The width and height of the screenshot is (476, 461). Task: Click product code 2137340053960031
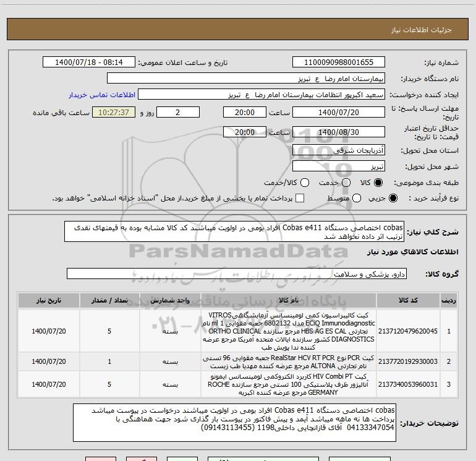tap(408, 384)
